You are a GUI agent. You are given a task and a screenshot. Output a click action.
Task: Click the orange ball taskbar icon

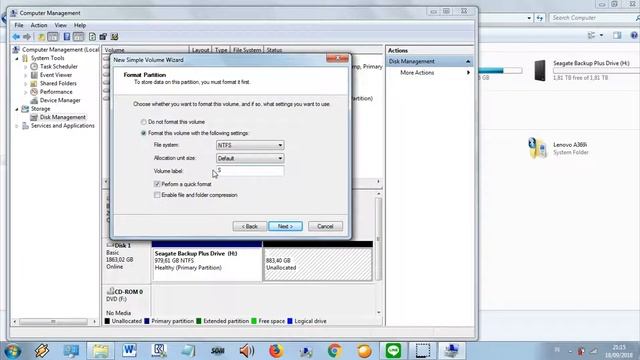tap(364, 351)
